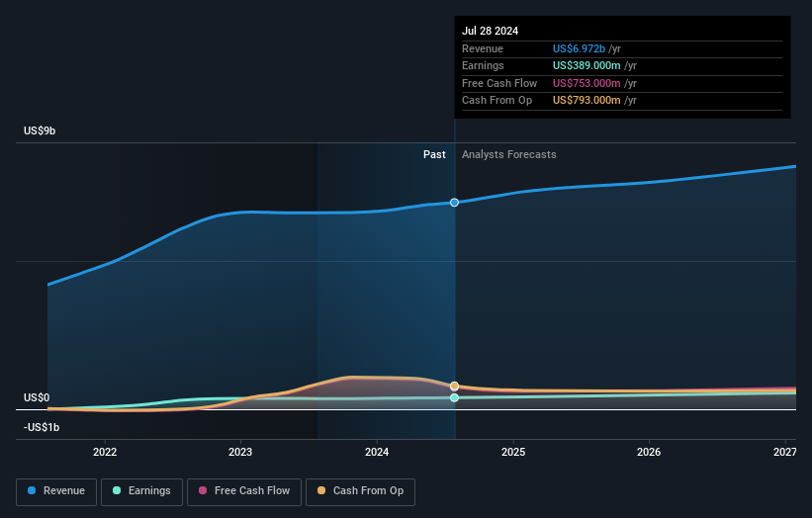
Task: Toggle the Revenue legend series
Action: pos(56,491)
